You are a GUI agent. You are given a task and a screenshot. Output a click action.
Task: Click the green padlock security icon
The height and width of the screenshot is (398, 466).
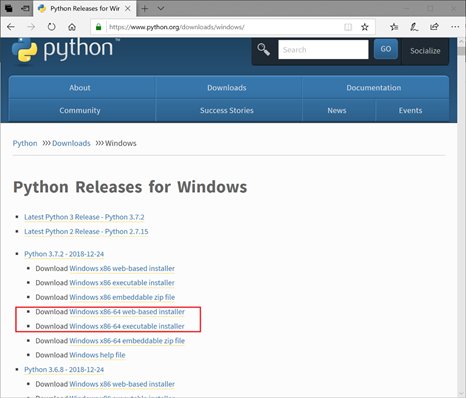[98, 27]
